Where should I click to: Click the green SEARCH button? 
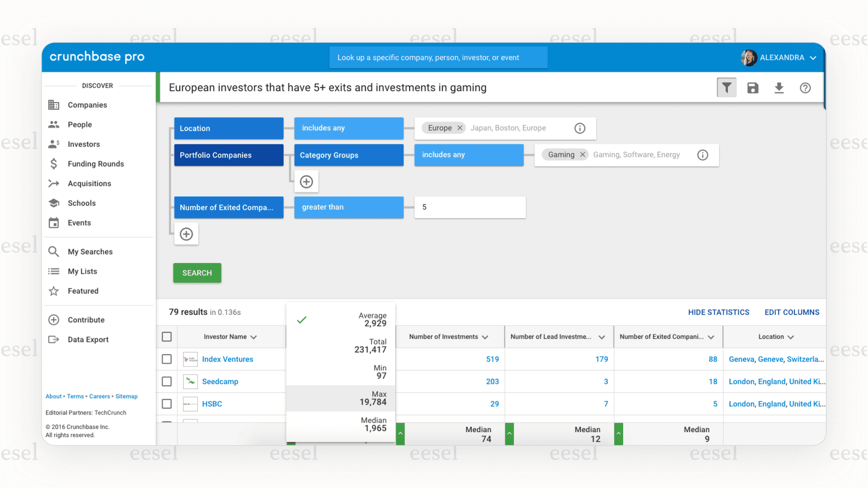[x=197, y=273]
